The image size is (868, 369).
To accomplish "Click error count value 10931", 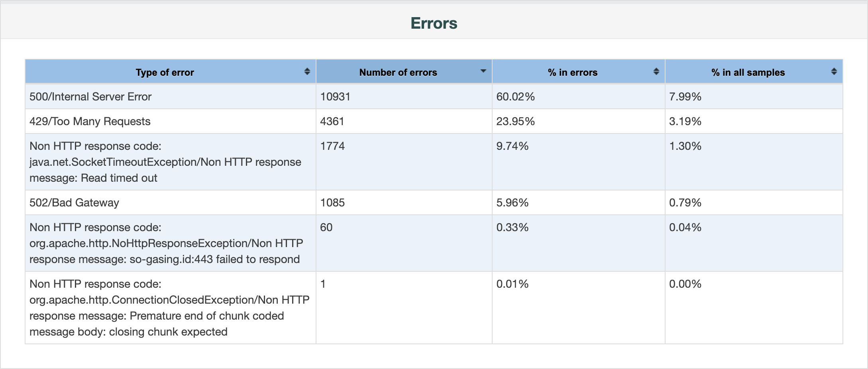I will [335, 96].
